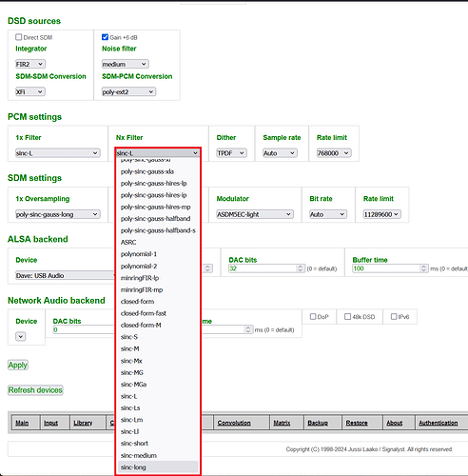The height and width of the screenshot is (476, 468).
Task: Click the Apply button
Action: [18, 365]
